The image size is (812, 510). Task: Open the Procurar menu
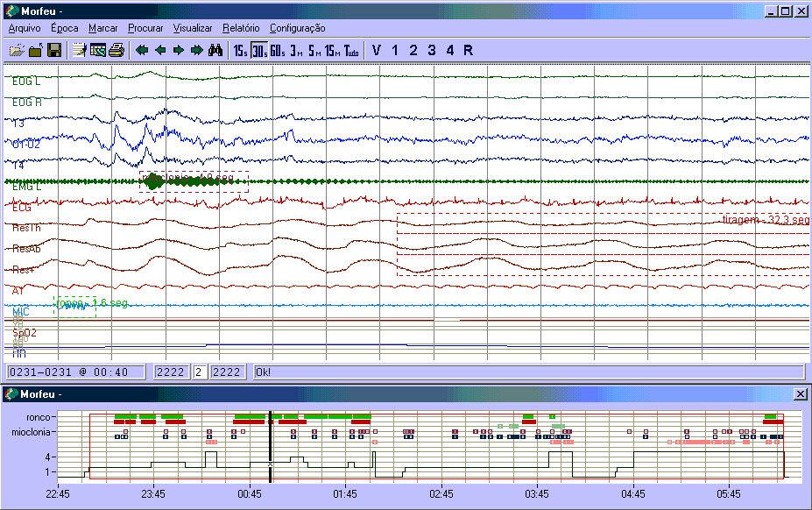145,28
